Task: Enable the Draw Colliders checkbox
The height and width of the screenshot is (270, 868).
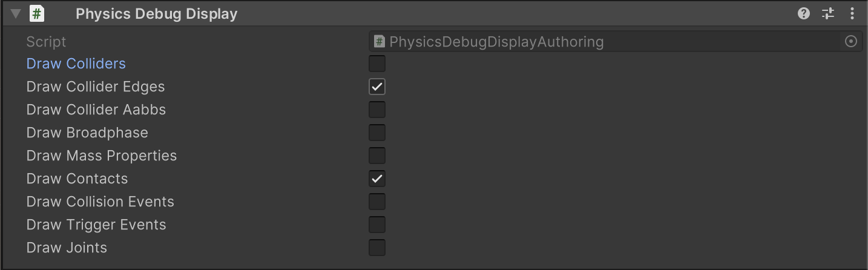Action: (x=377, y=64)
